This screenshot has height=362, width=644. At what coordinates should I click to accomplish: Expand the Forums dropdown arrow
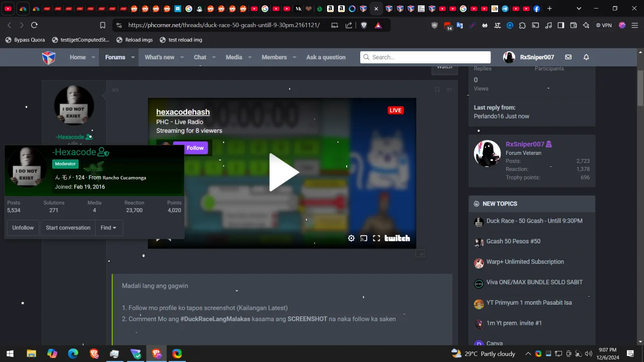(x=133, y=57)
